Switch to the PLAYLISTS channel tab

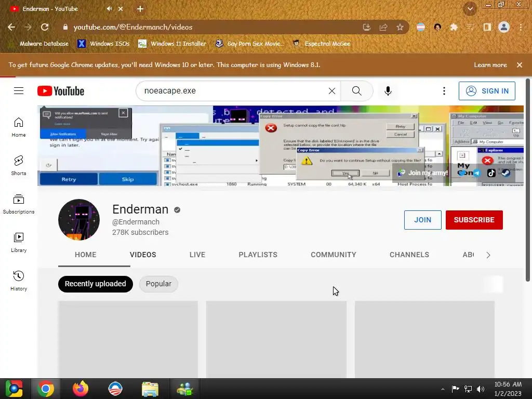(x=258, y=255)
